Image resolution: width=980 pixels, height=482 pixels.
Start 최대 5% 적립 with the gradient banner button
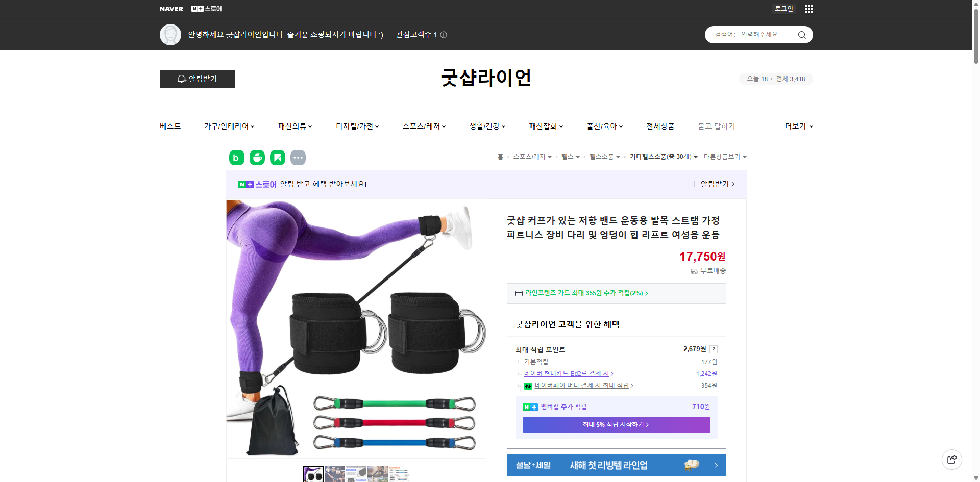pyautogui.click(x=616, y=424)
